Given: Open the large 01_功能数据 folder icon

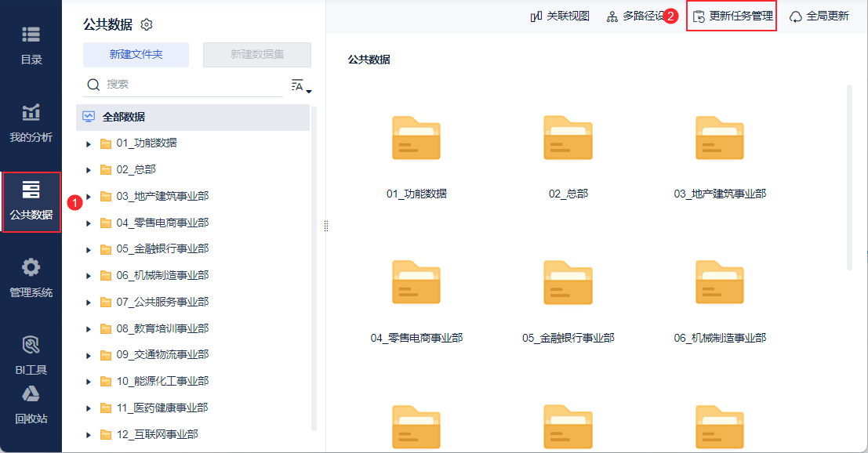Looking at the screenshot, I should click(x=416, y=138).
